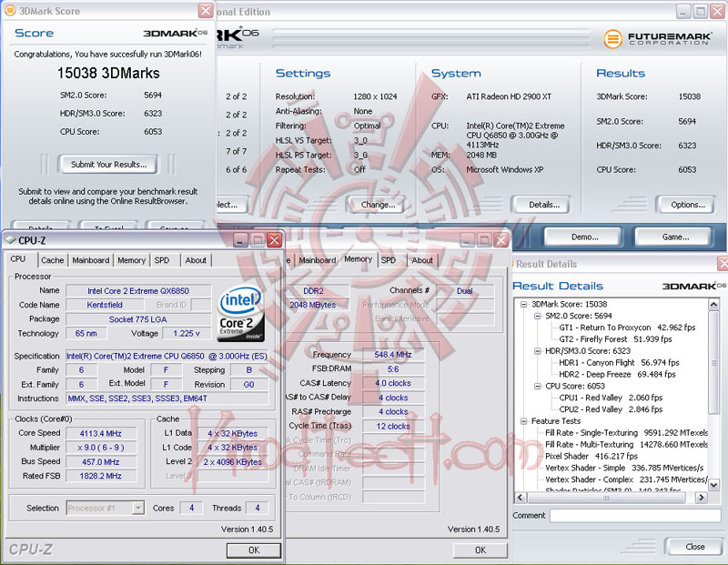Click the Multiplier x 9.0 value
Screen dimensions: 728x565
101,448
